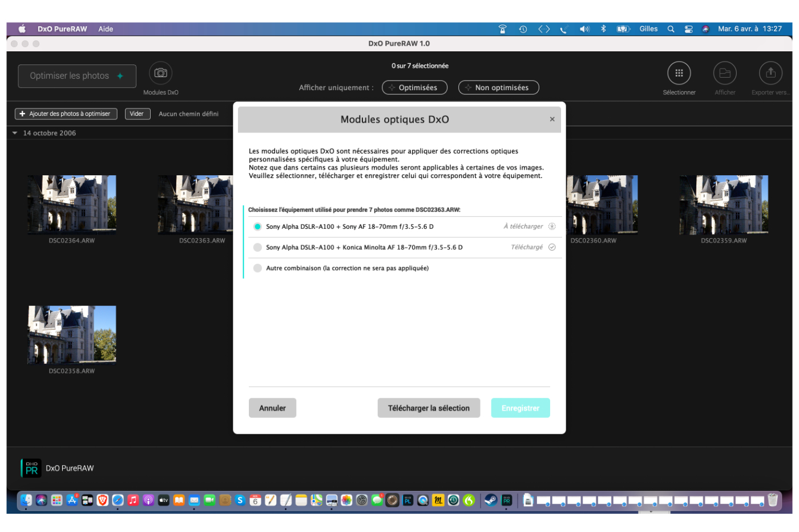Click the Time Machine menu bar icon
The height and width of the screenshot is (532, 799).
click(x=523, y=29)
